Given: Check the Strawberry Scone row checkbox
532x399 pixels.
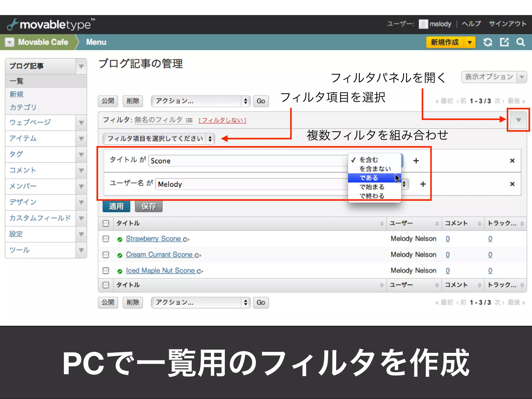Looking at the screenshot, I should pos(106,239).
